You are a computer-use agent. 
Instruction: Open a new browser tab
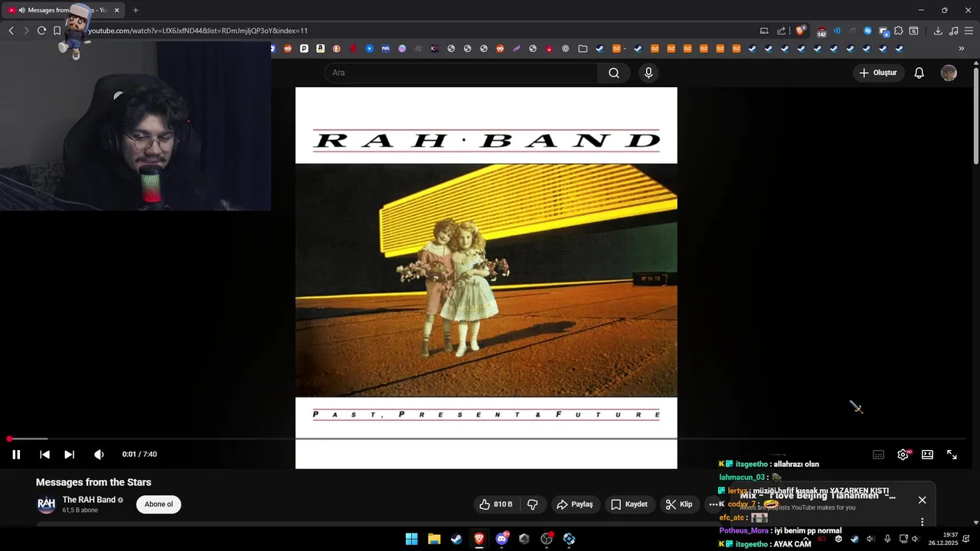click(136, 10)
